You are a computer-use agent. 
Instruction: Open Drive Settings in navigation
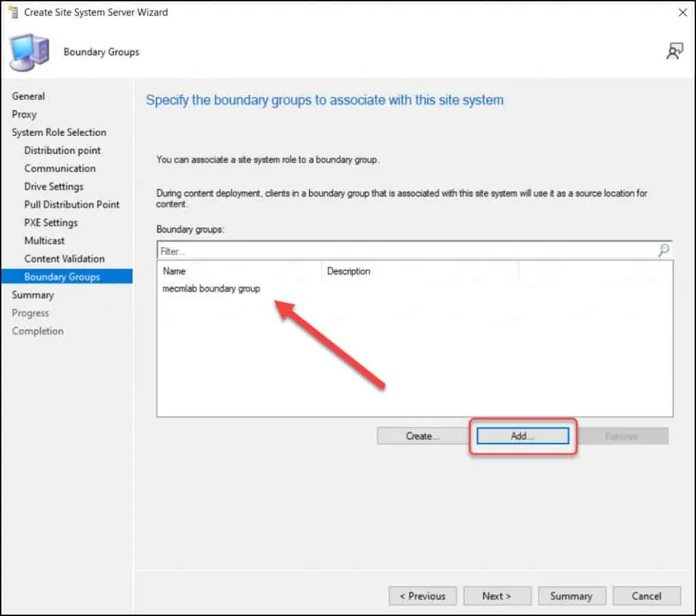pos(54,186)
